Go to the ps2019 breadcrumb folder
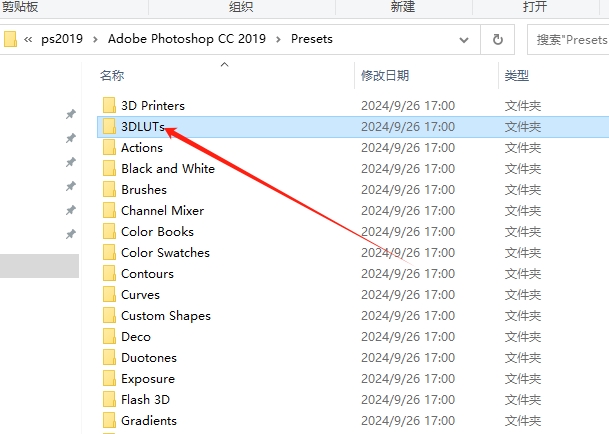The width and height of the screenshot is (609, 434). [x=62, y=39]
